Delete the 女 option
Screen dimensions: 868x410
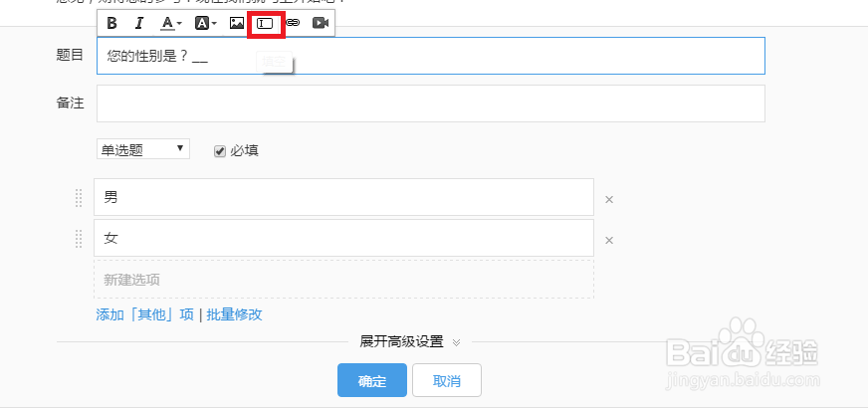pyautogui.click(x=609, y=241)
